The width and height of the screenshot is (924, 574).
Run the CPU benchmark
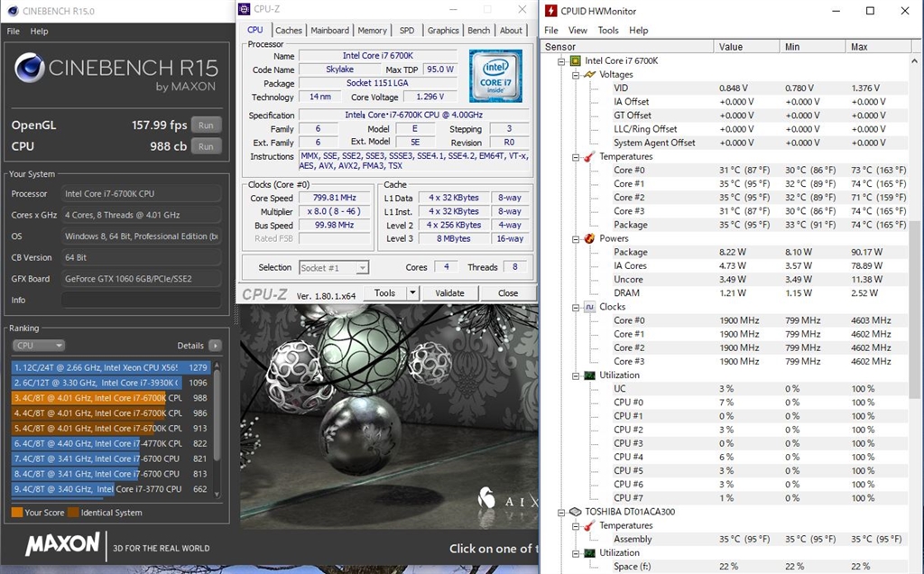pyautogui.click(x=206, y=146)
